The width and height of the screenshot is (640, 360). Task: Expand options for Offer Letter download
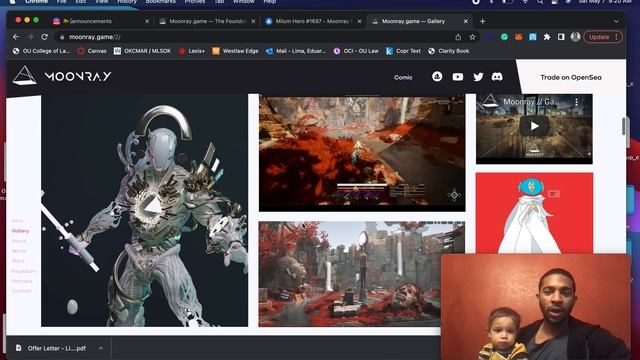coord(101,348)
